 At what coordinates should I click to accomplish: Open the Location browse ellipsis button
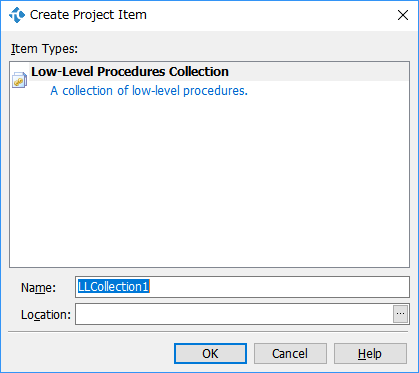pyautogui.click(x=400, y=314)
